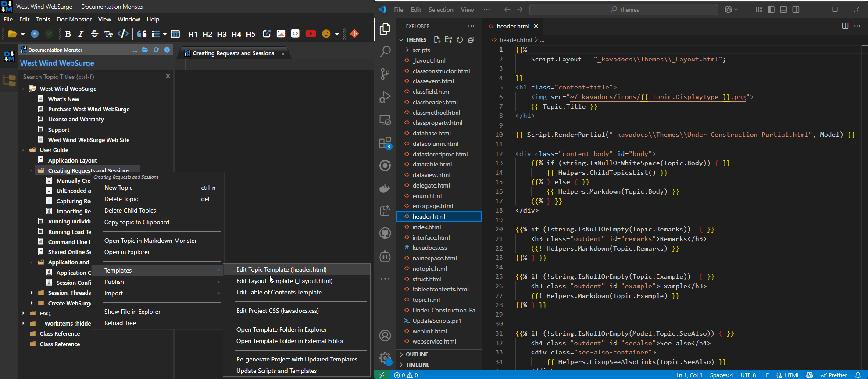Click open folder icon in Documentation Monster panel header
Screen dimensions: 868x379
coord(145,50)
